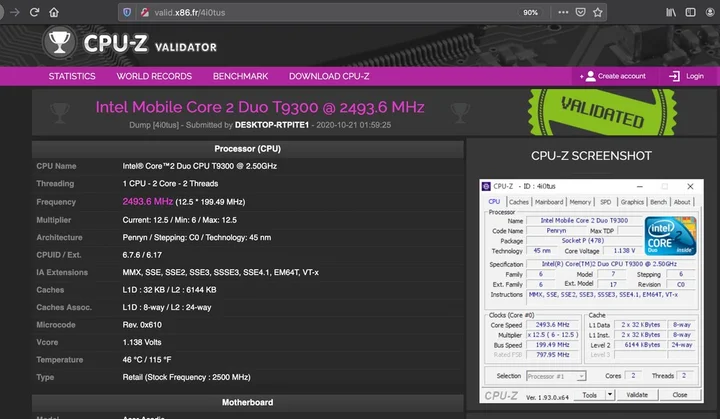The width and height of the screenshot is (720, 419).
Task: Click the address bar URL valid.x86.fr/4i0tus
Action: tap(190, 12)
